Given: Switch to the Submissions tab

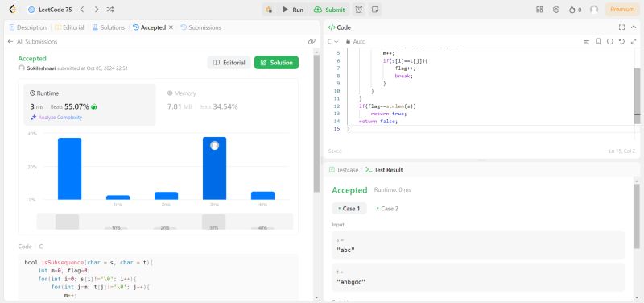Looking at the screenshot, I should (x=200, y=27).
